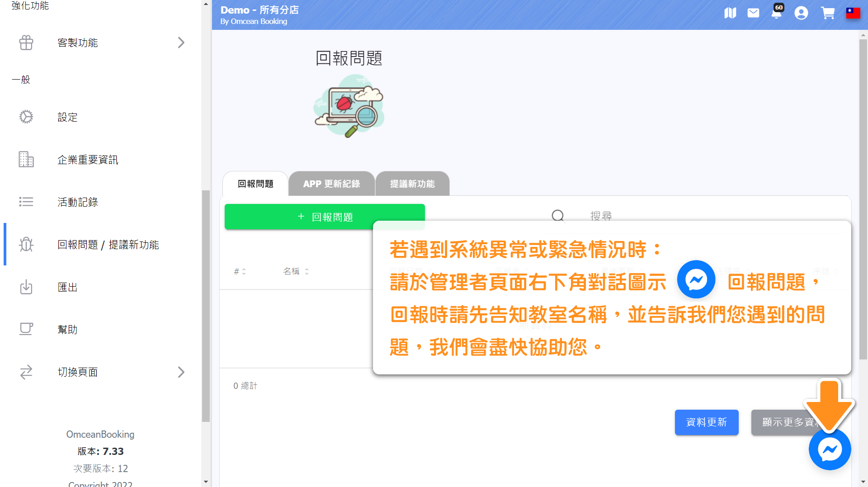Open the map icon in header
This screenshot has width=868, height=487.
730,13
